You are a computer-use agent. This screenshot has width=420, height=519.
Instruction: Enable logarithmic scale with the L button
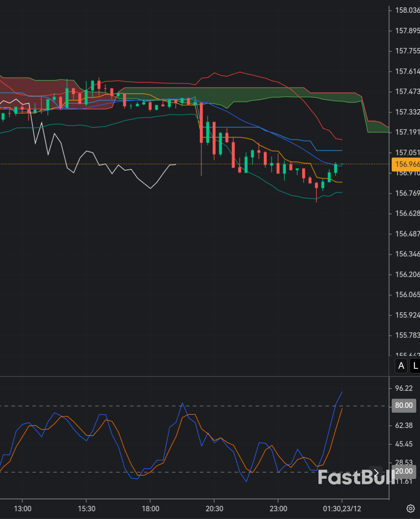click(x=415, y=366)
